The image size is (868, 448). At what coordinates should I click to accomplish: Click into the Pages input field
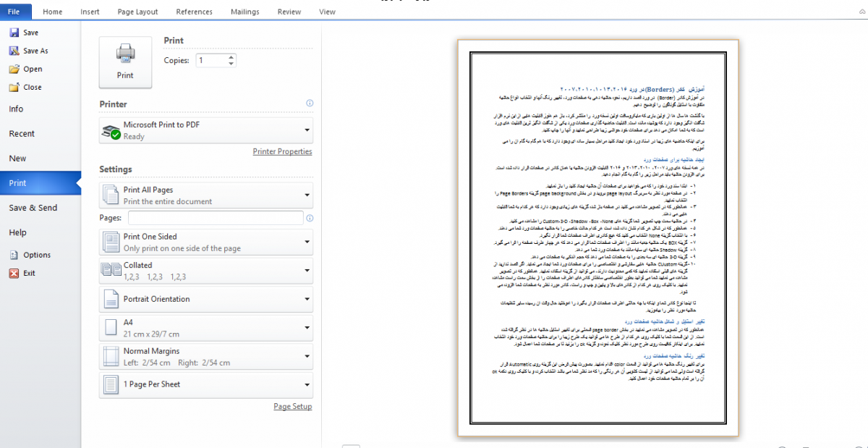pos(215,218)
